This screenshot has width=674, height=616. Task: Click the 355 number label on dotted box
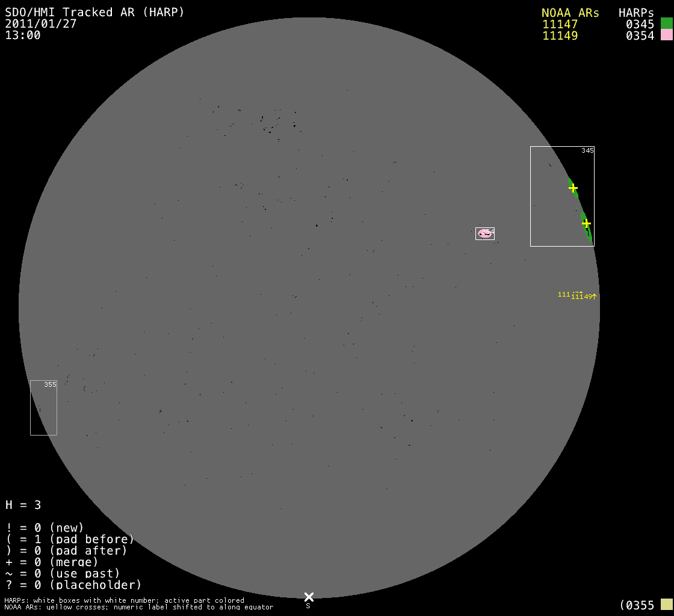(x=50, y=384)
